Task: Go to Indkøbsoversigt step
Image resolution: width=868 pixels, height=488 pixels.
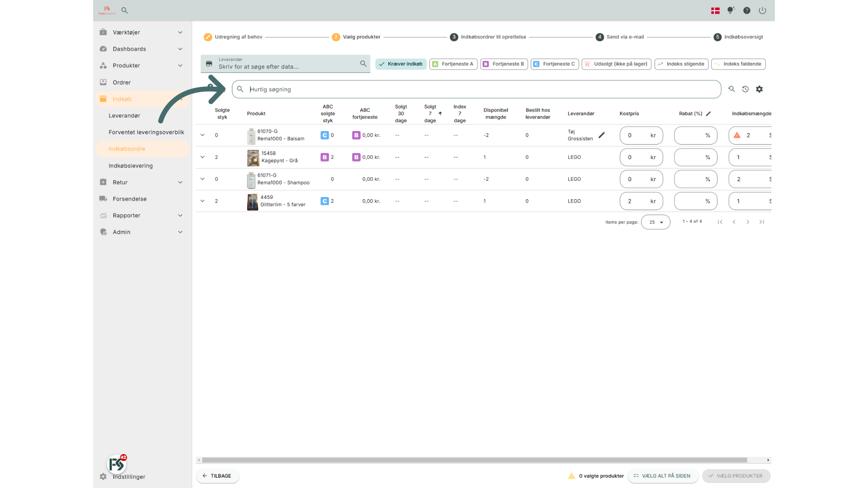Action: (x=739, y=37)
